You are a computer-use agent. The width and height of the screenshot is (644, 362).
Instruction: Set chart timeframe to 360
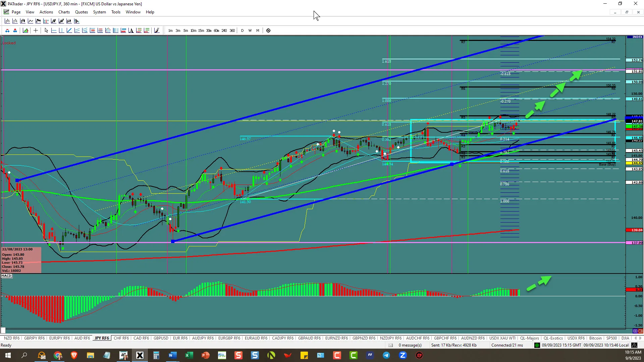(x=232, y=31)
